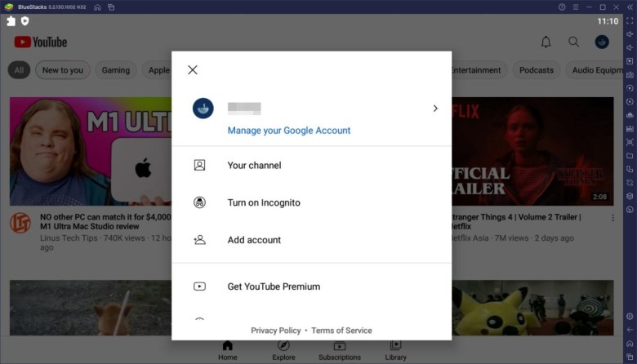
Task: Click the notifications bell icon
Action: 546,42
